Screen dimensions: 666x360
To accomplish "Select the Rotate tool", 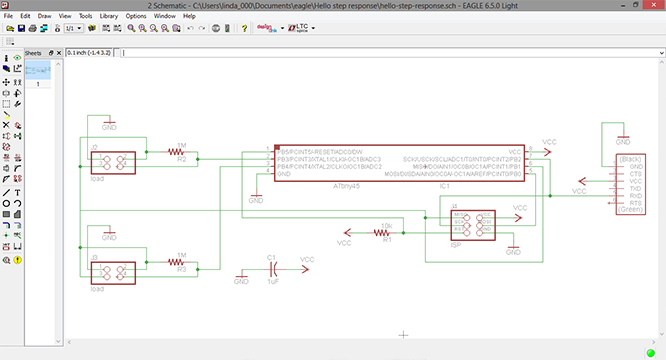I will (x=17, y=93).
